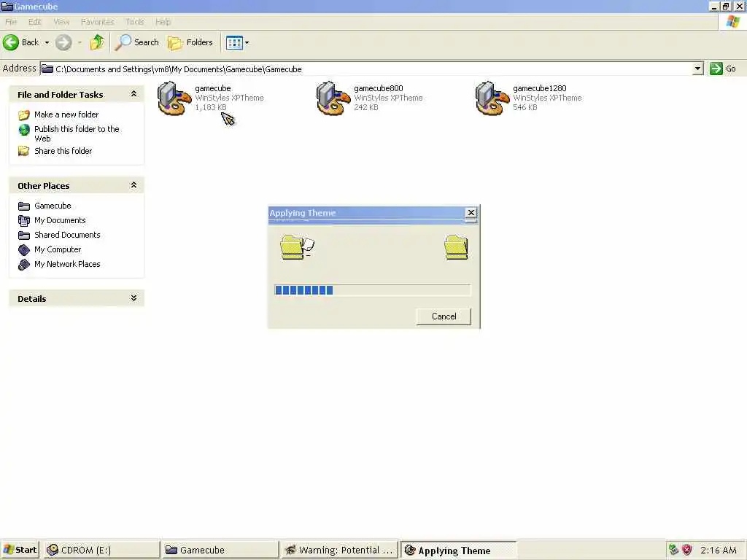
Task: Open the Start menu
Action: 20,550
